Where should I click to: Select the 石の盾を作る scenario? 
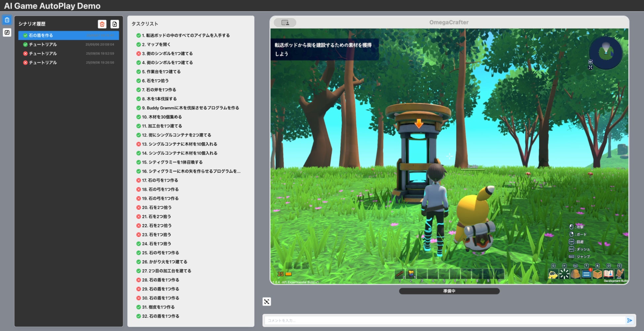(x=69, y=35)
